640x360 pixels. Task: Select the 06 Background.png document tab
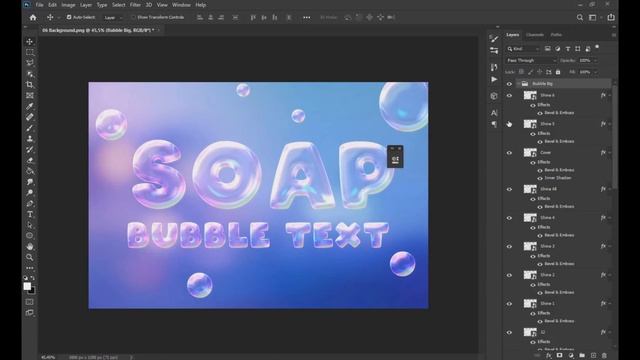pos(98,30)
